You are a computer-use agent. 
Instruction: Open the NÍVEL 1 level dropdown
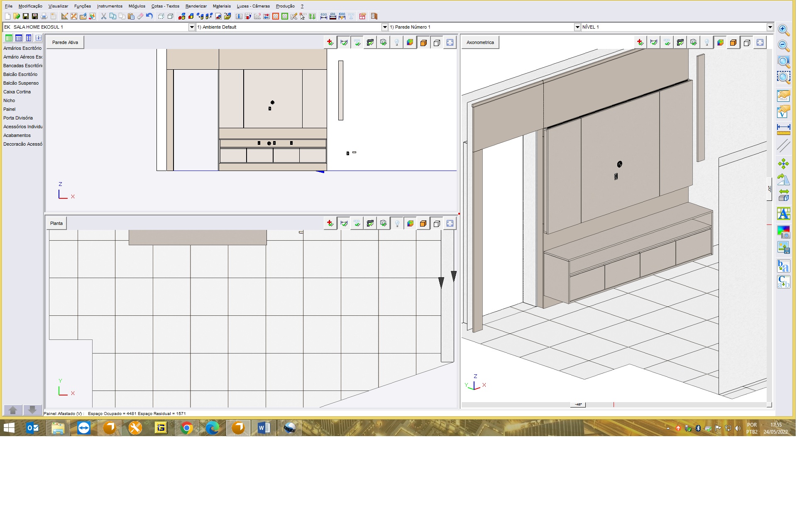(770, 27)
